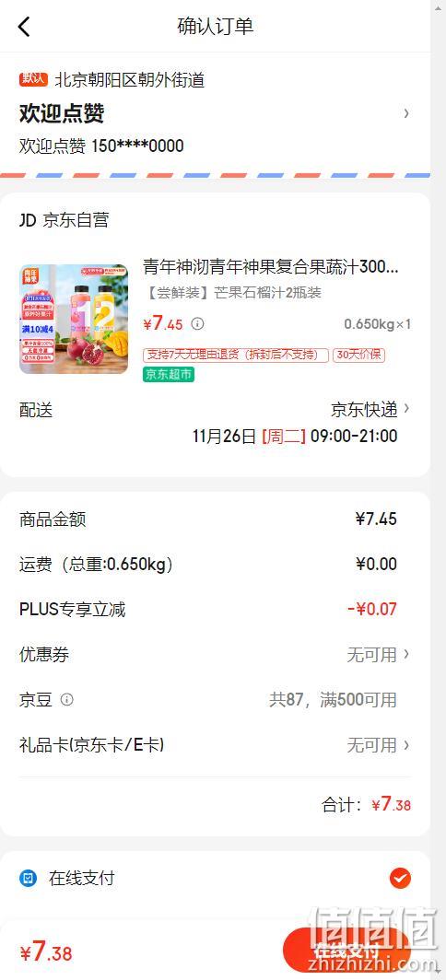Screen dimensions: 446x980
Task: Select the 在线支付 checked radio
Action: click(x=400, y=878)
